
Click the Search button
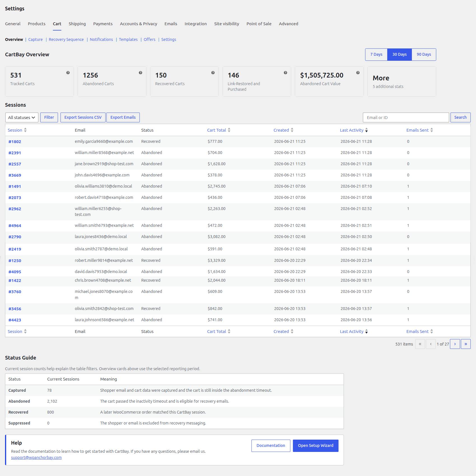click(460, 118)
